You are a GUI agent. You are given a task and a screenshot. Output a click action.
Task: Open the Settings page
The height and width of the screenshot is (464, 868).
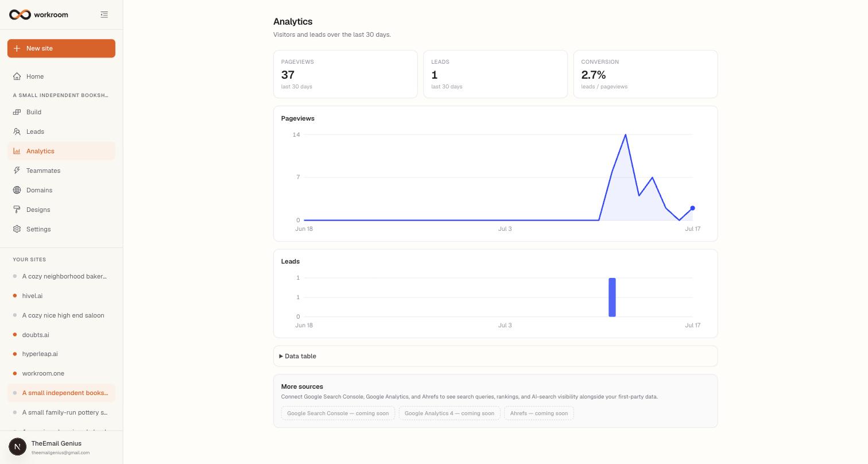pos(61,229)
